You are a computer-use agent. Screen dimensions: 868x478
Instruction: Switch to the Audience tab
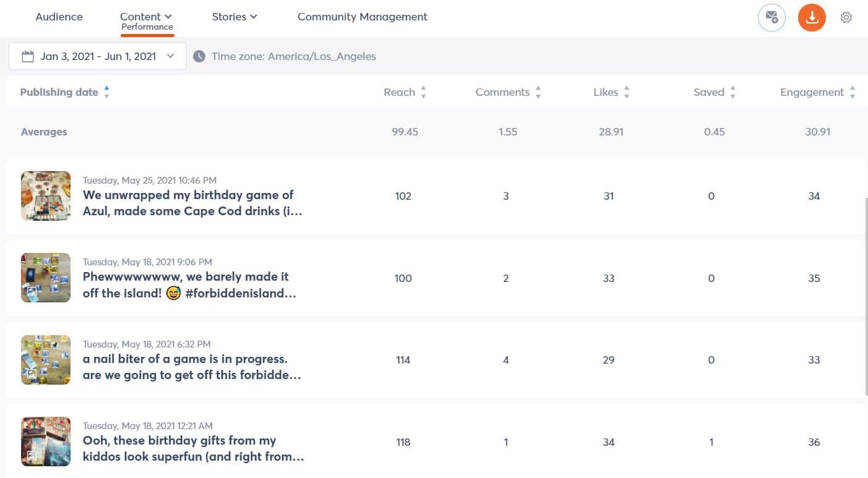click(x=59, y=17)
